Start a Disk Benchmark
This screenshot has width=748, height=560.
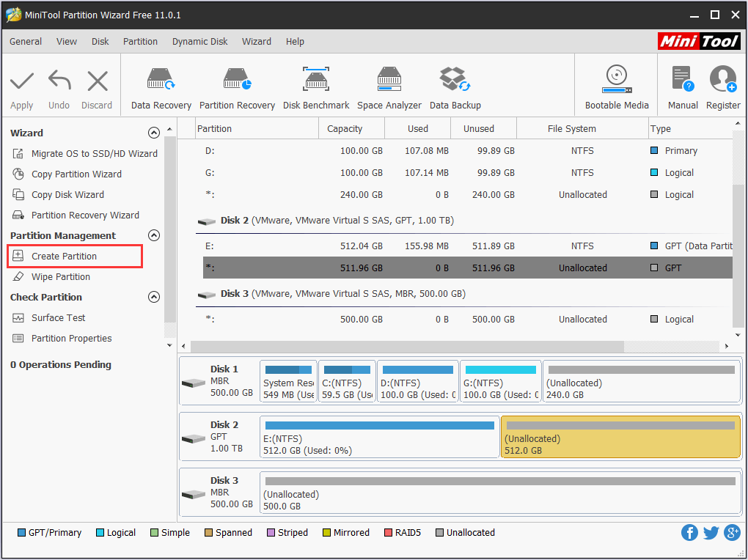316,86
